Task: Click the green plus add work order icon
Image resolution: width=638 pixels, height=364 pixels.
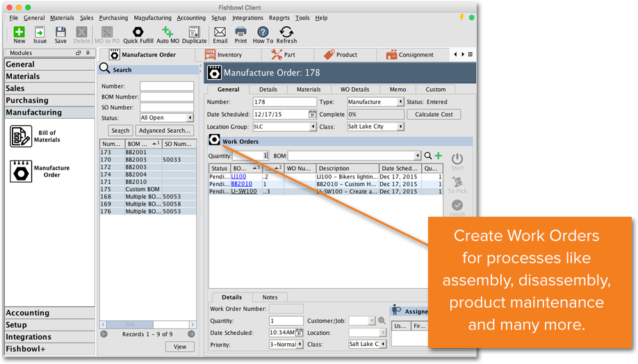Action: tap(439, 156)
